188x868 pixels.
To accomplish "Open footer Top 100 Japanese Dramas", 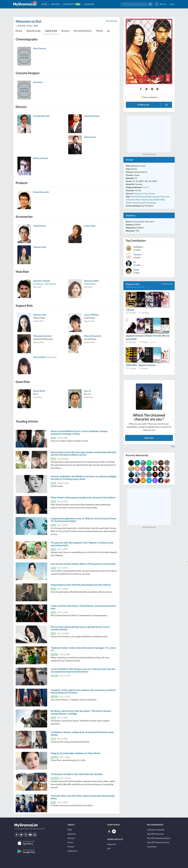I will coord(159,838).
